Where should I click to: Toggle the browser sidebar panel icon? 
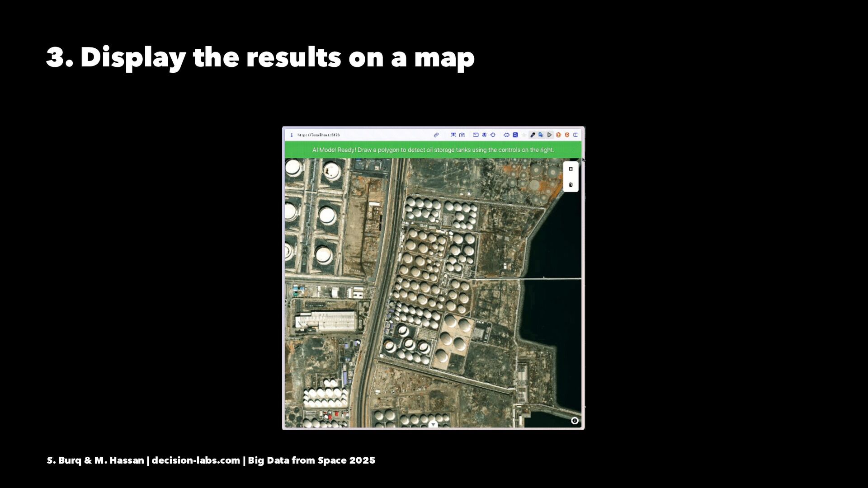(576, 135)
